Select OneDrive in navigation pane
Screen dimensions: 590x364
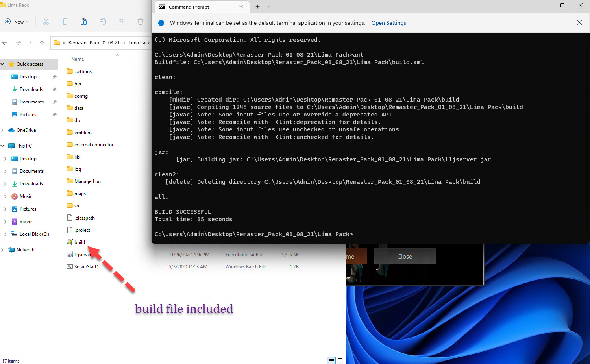[x=26, y=130]
